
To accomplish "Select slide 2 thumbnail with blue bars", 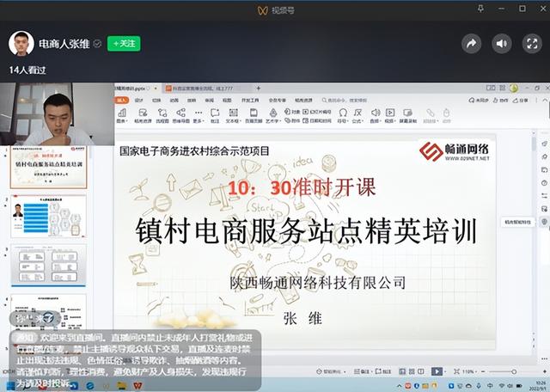I will 48,216.
